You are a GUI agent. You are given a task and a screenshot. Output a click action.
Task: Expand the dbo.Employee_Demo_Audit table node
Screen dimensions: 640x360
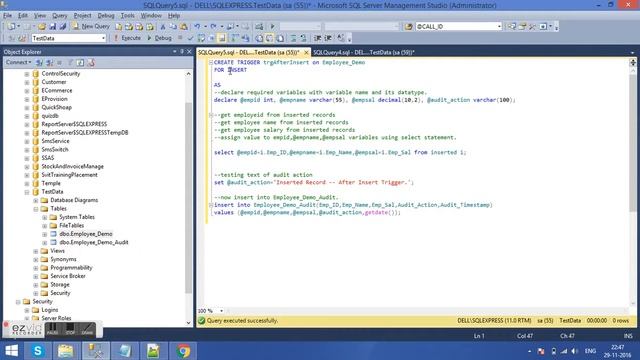click(x=44, y=242)
